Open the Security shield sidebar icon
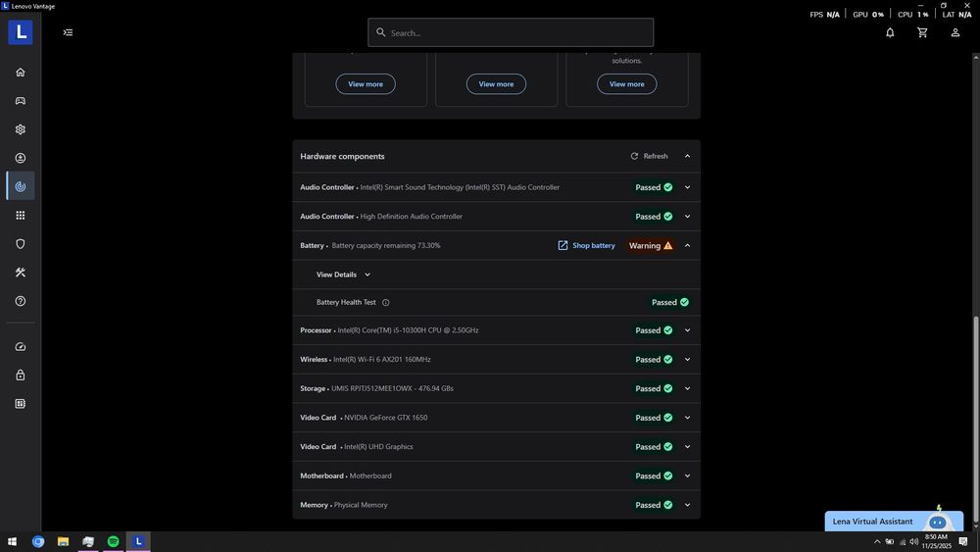 [20, 244]
